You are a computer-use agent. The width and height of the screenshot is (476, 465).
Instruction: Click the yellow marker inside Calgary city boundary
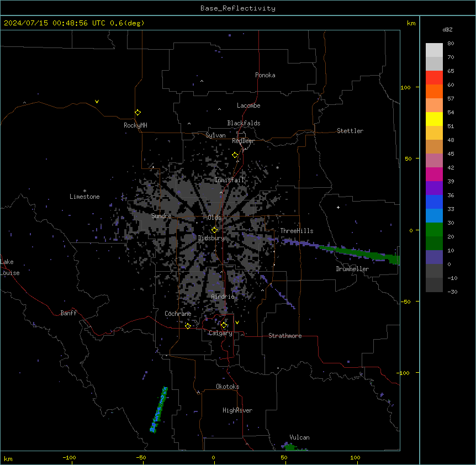coord(224,325)
